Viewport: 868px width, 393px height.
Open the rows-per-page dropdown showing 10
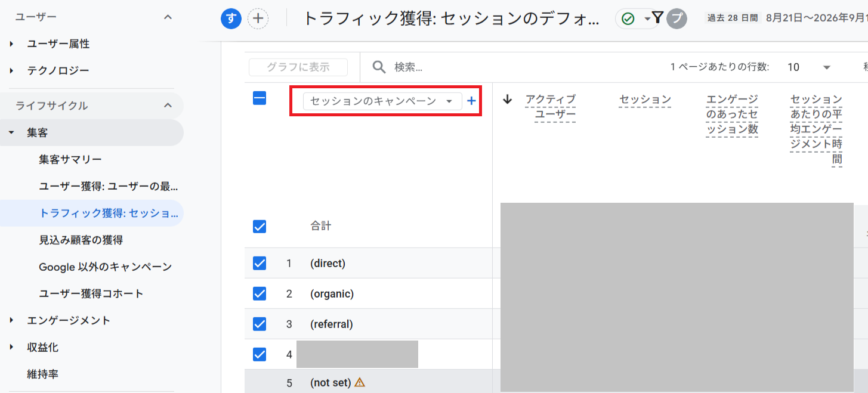(809, 67)
